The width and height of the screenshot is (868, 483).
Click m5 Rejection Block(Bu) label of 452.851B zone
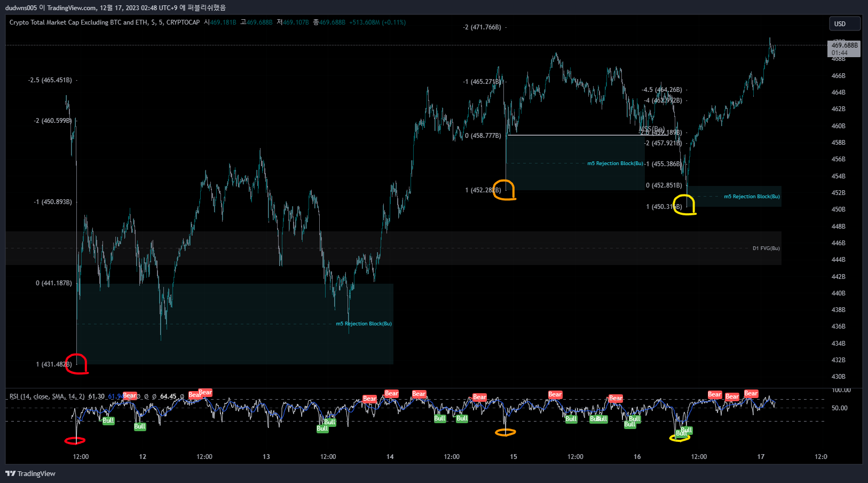[x=752, y=197]
